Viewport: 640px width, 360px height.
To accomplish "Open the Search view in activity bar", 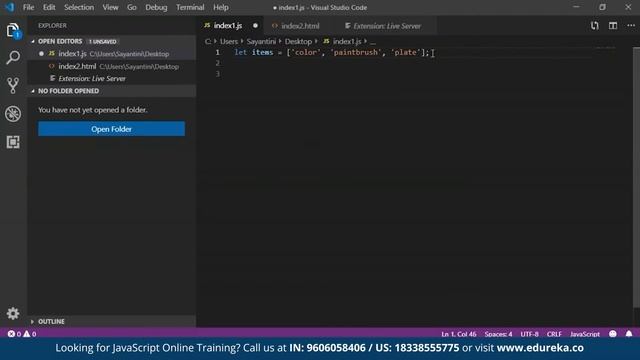I will (13, 58).
